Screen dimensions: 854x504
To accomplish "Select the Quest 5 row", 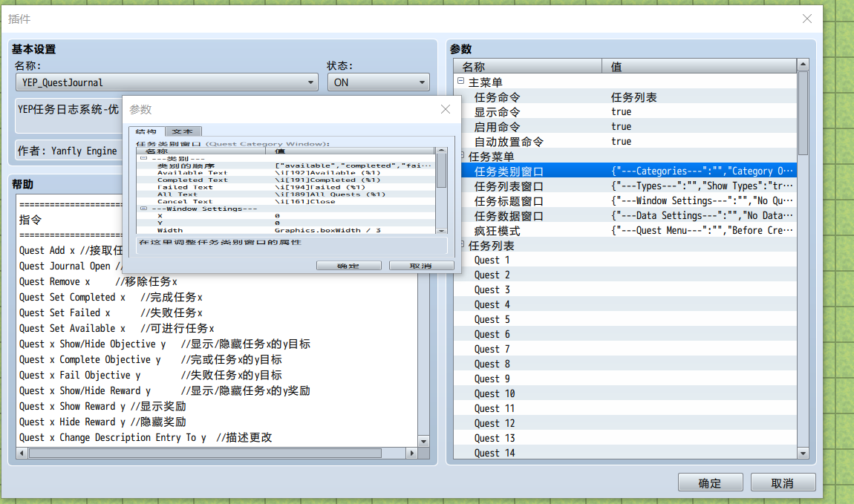I will tap(625, 319).
